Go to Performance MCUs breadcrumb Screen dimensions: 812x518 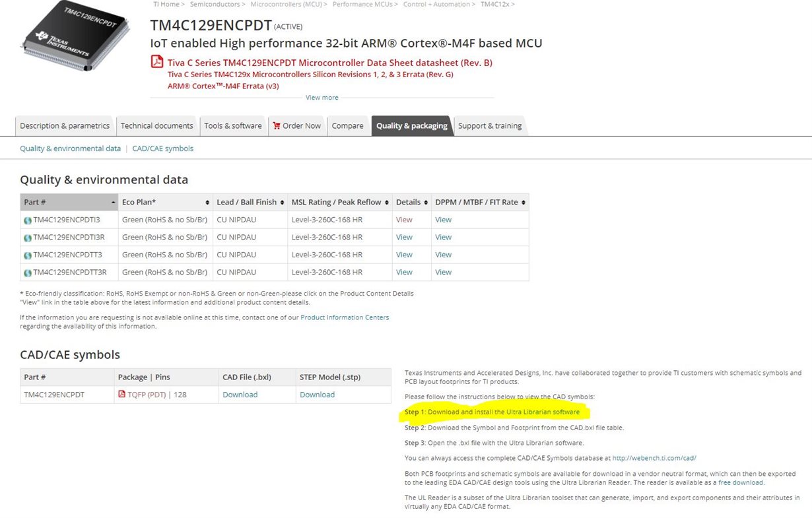pos(363,4)
